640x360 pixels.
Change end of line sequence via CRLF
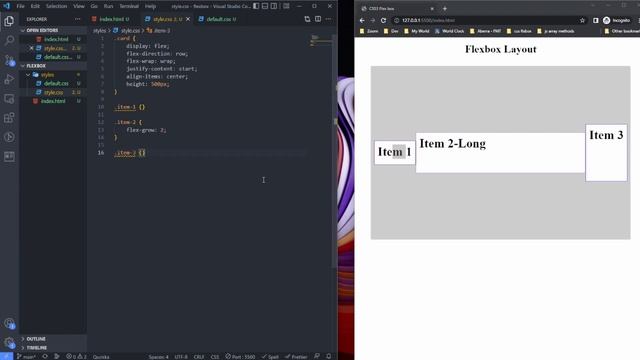pyautogui.click(x=199, y=356)
